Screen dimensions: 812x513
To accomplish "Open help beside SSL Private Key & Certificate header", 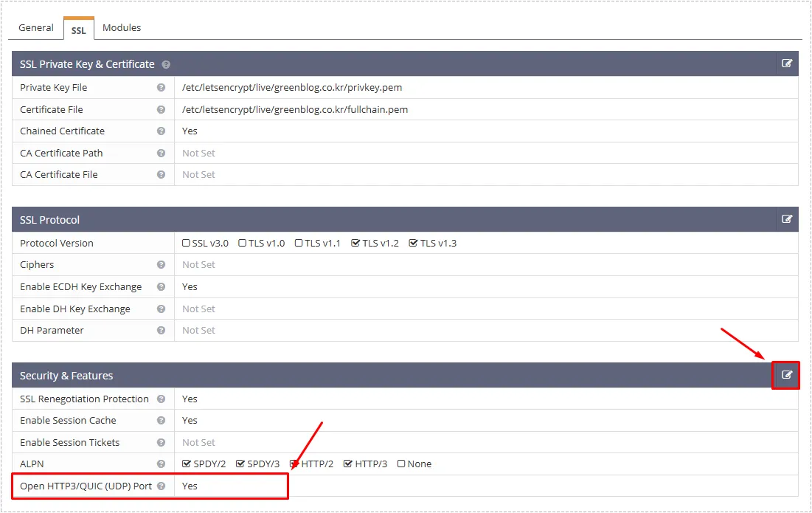I will (x=165, y=63).
